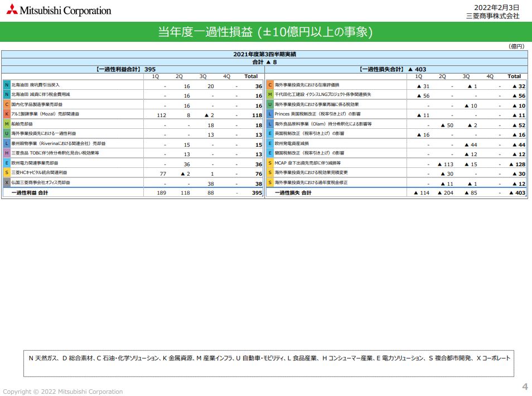Click the C badge next to 国内化学品製造事業売却益
The image size is (532, 396).
tap(6, 105)
